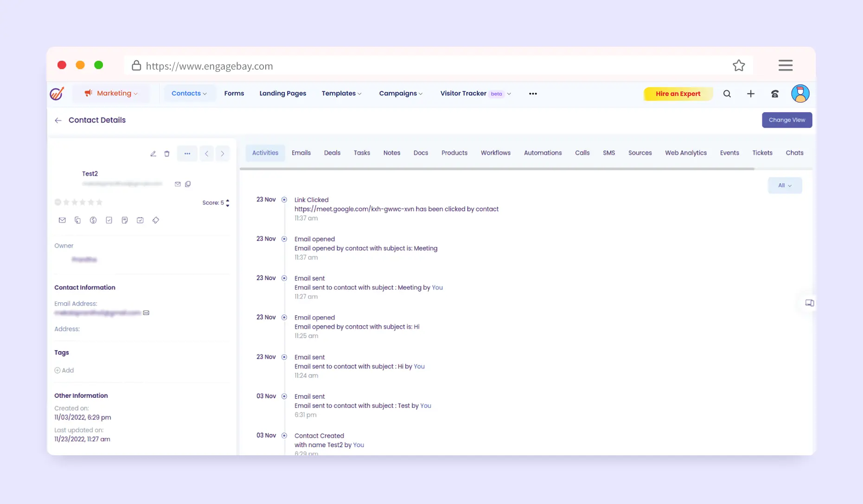863x504 pixels.
Task: Click the add note icon
Action: 125,220
